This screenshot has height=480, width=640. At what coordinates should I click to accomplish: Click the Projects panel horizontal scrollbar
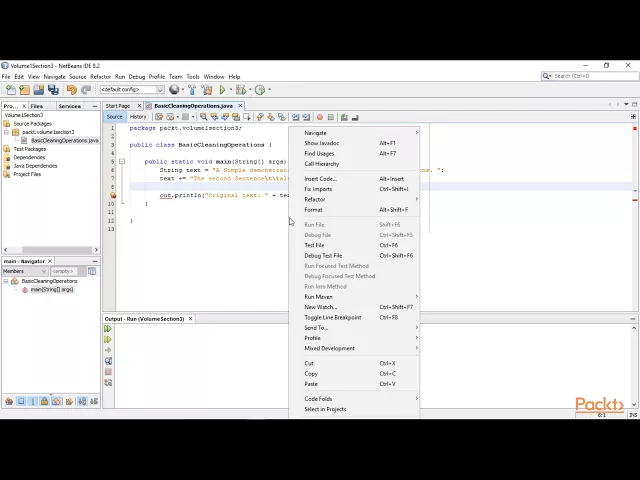click(57, 250)
